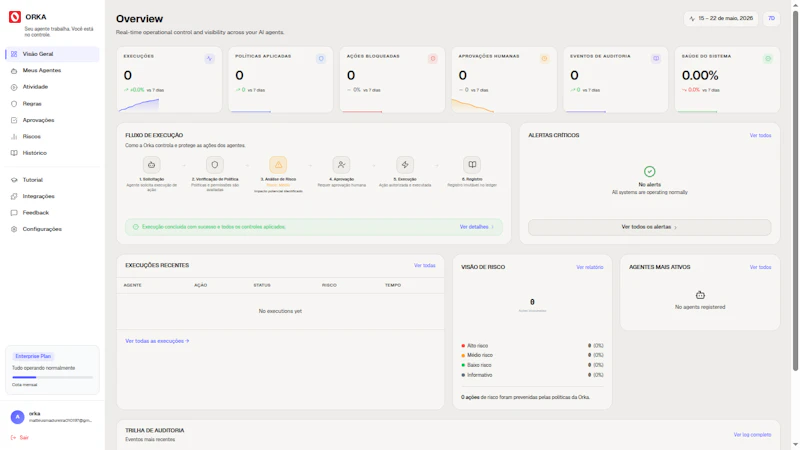Image resolution: width=800 pixels, height=450 pixels.
Task: Click the Eventos de Auditoria icon
Action: click(656, 59)
